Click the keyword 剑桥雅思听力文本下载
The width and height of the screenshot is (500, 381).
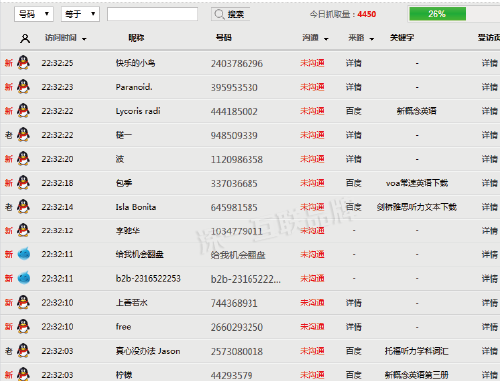(417, 207)
